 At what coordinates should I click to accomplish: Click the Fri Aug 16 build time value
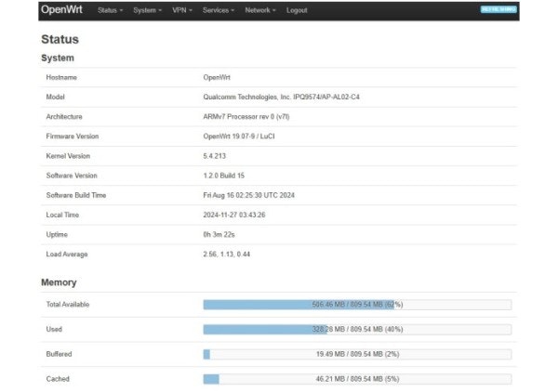(x=248, y=195)
